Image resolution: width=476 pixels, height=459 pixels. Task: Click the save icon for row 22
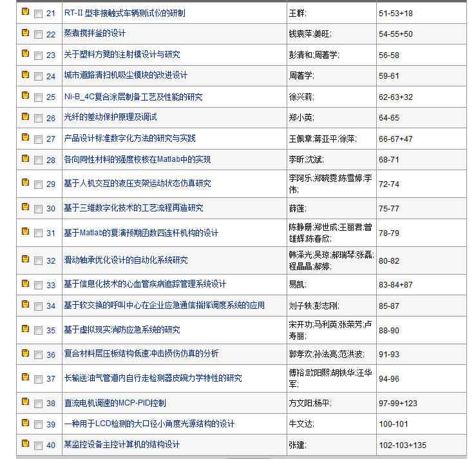(x=26, y=32)
